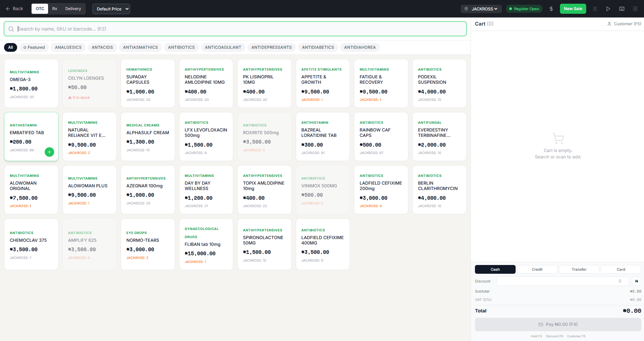Click the disabled Pay ₦0.00 (F4) button
This screenshot has width=644, height=341.
558,325
